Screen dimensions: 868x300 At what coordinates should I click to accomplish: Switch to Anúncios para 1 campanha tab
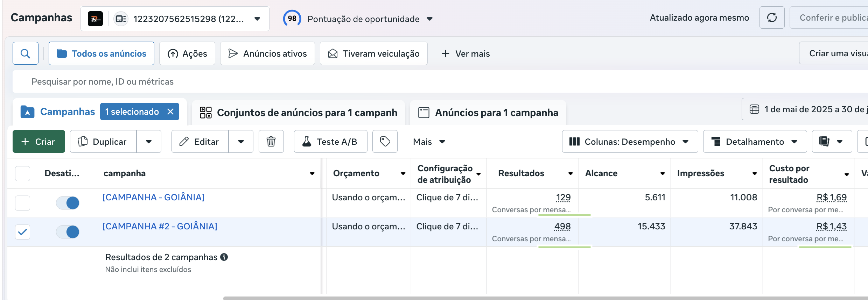point(488,113)
